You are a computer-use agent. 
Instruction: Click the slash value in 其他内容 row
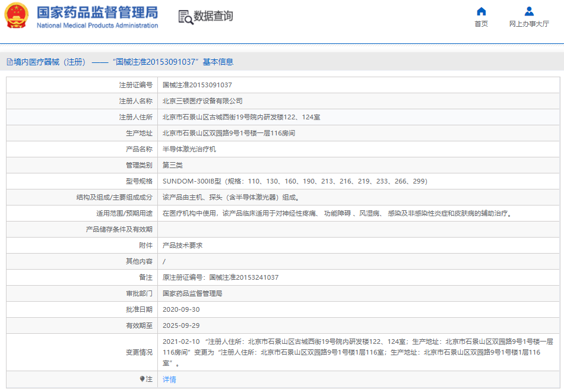(164, 261)
